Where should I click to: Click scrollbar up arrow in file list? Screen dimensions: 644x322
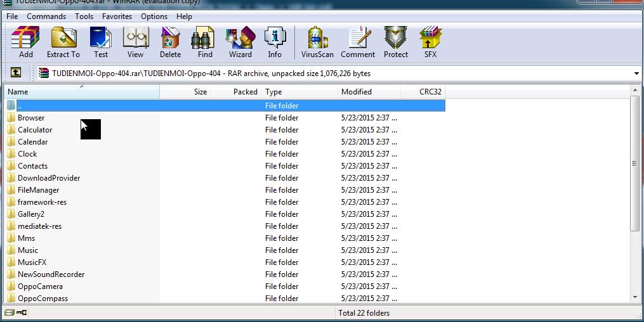[x=635, y=90]
